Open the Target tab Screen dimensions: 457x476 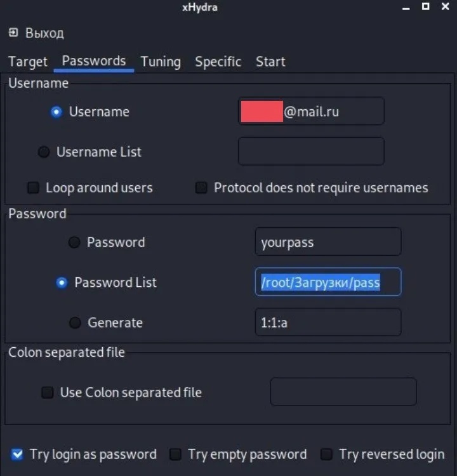[x=28, y=62]
